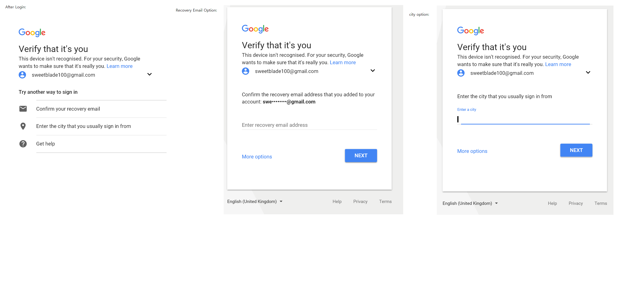The width and height of the screenshot is (644, 306).
Task: Click the account avatar in city option panel
Action: point(461,73)
